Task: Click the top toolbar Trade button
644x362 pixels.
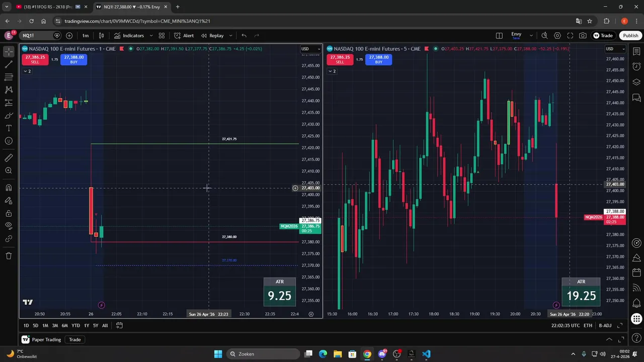Action: click(x=603, y=36)
